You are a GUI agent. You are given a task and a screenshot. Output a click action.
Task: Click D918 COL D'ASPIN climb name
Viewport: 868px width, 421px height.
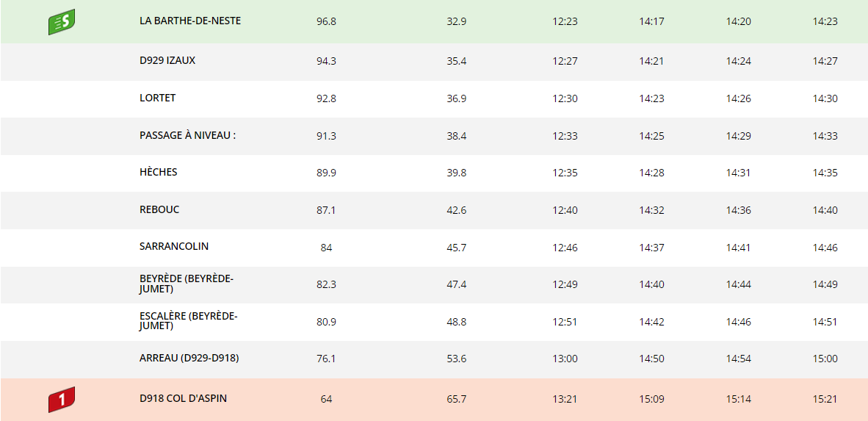coord(184,398)
